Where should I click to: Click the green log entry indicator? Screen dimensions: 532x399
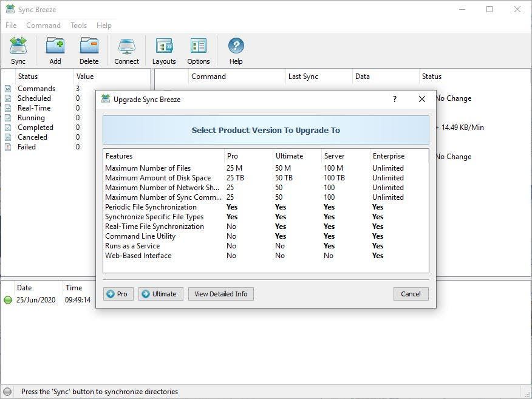point(8,300)
